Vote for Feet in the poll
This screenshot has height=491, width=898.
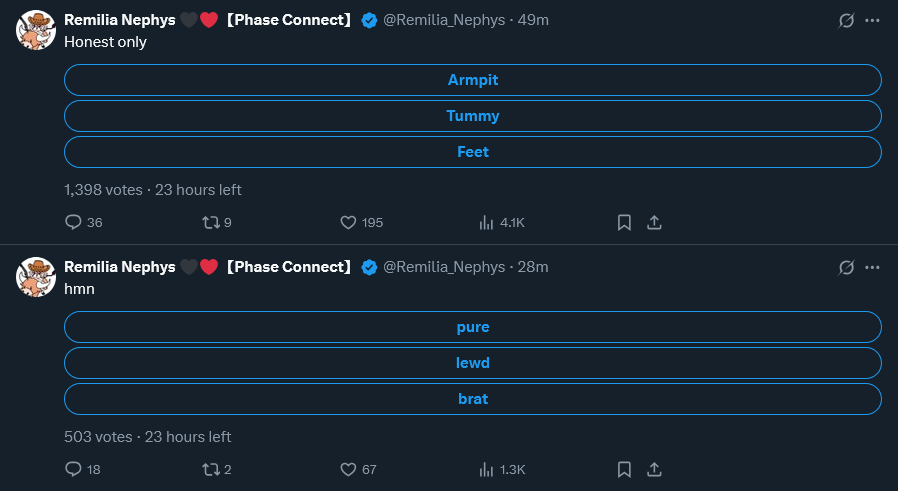pyautogui.click(x=472, y=152)
